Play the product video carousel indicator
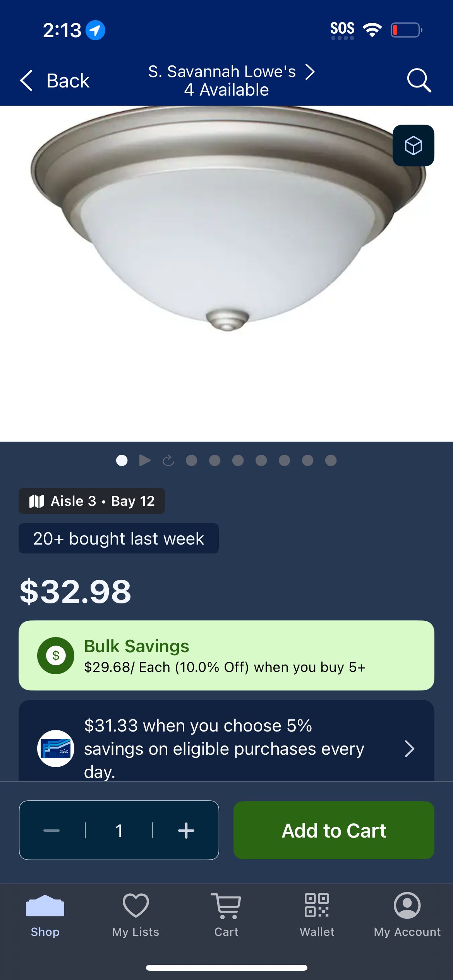Image resolution: width=453 pixels, height=980 pixels. click(145, 460)
